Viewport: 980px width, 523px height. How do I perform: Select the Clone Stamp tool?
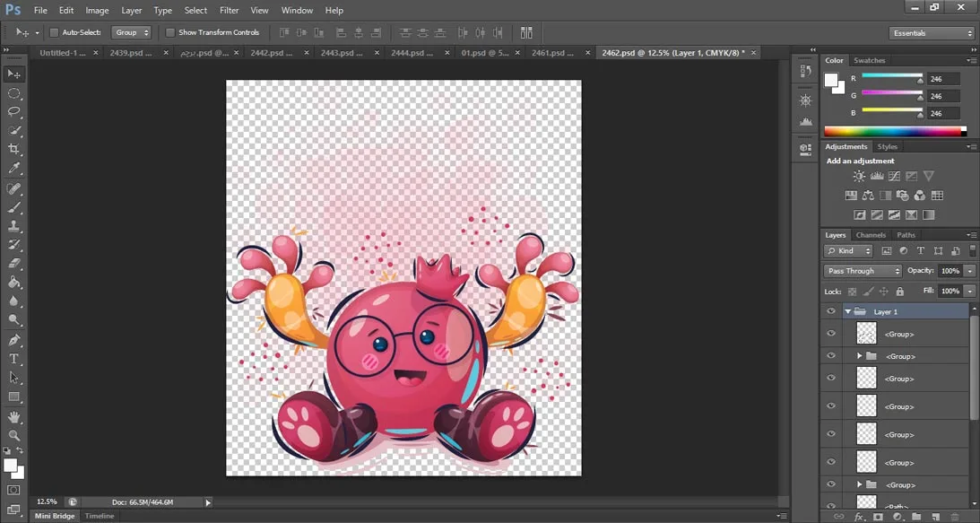point(13,226)
